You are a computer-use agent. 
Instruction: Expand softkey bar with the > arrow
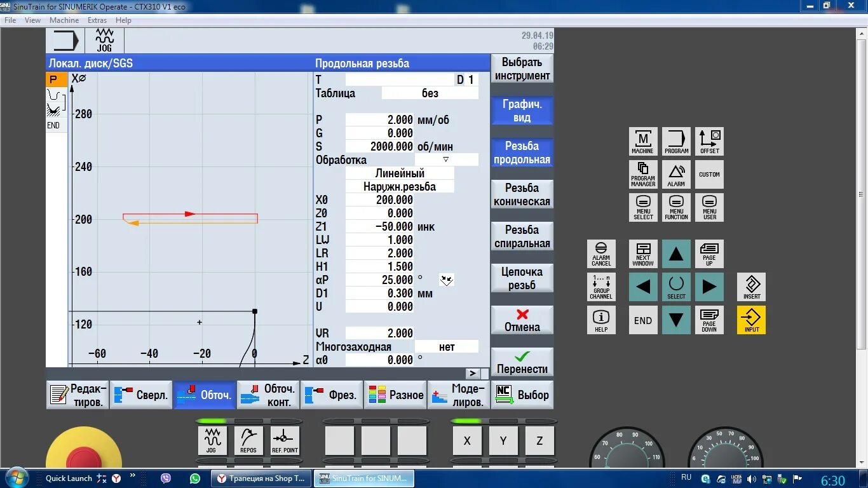pyautogui.click(x=473, y=374)
